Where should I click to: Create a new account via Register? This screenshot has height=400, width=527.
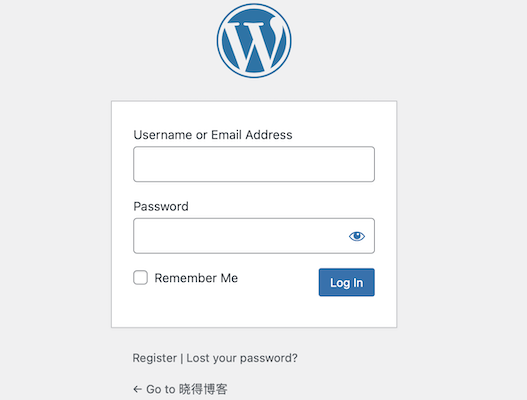click(155, 358)
